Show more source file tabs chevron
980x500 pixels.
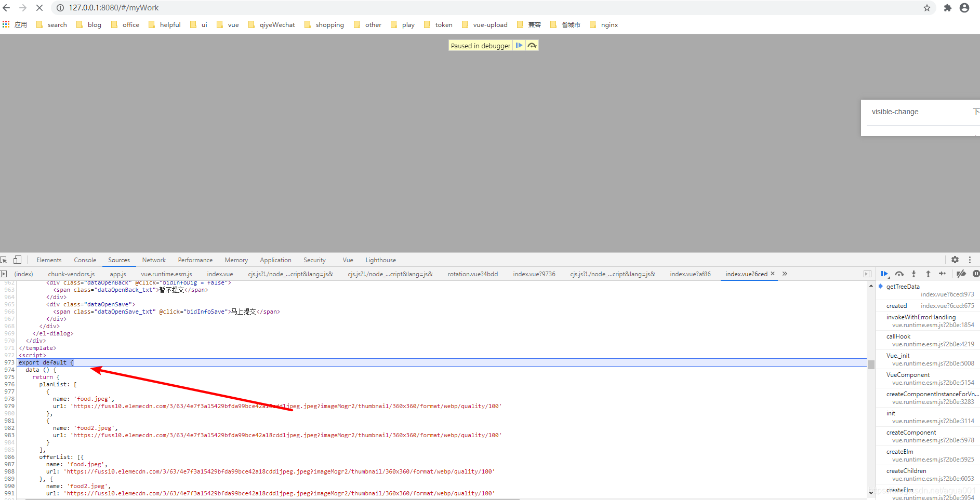(x=785, y=274)
